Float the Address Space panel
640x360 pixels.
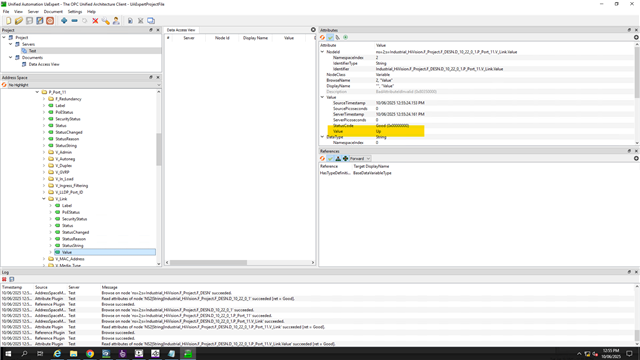(151, 78)
